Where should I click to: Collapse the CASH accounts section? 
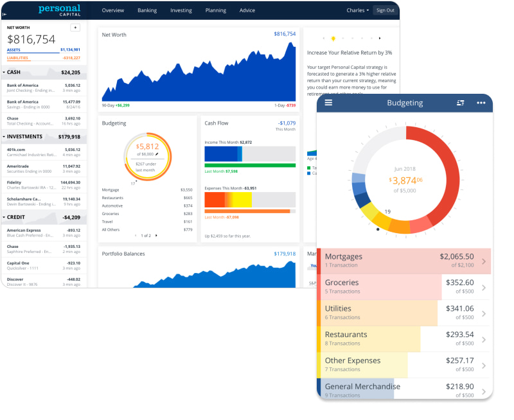pyautogui.click(x=4, y=72)
